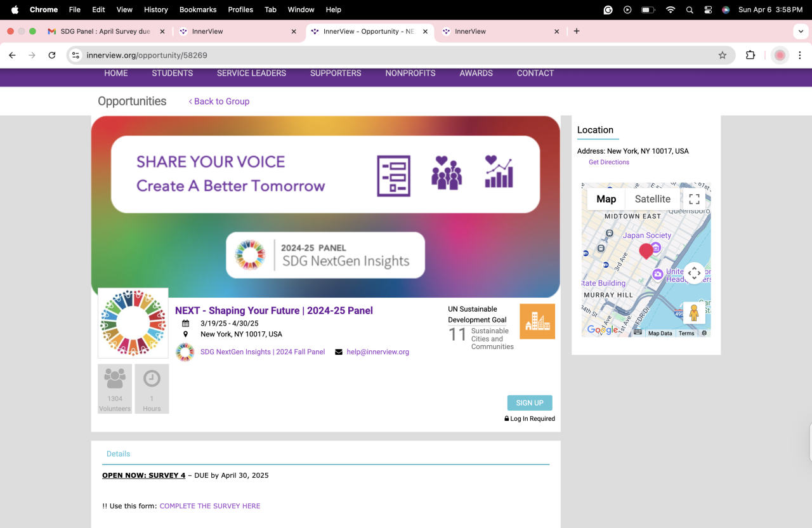Reload the page with the refresh icon

tap(52, 55)
